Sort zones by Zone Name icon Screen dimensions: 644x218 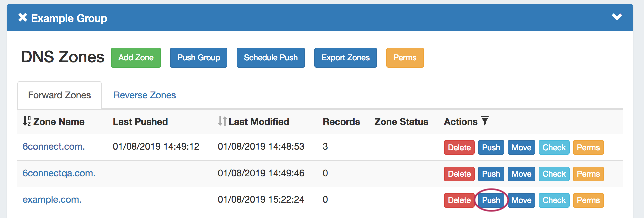(x=27, y=121)
